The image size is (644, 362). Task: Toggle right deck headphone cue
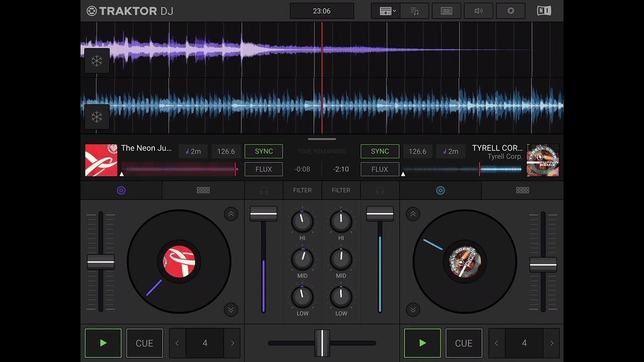pyautogui.click(x=380, y=191)
